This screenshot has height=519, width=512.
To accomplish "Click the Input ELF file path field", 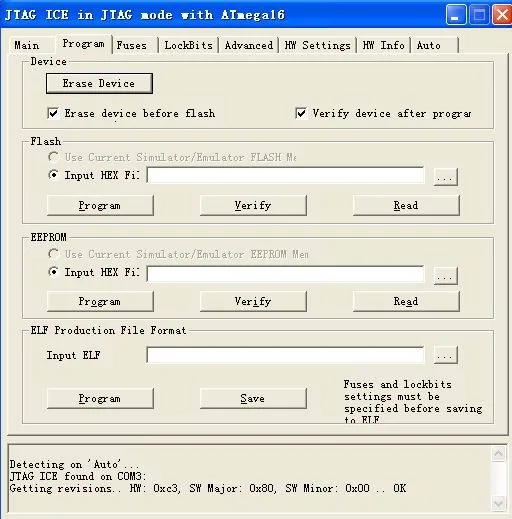I will tap(285, 355).
